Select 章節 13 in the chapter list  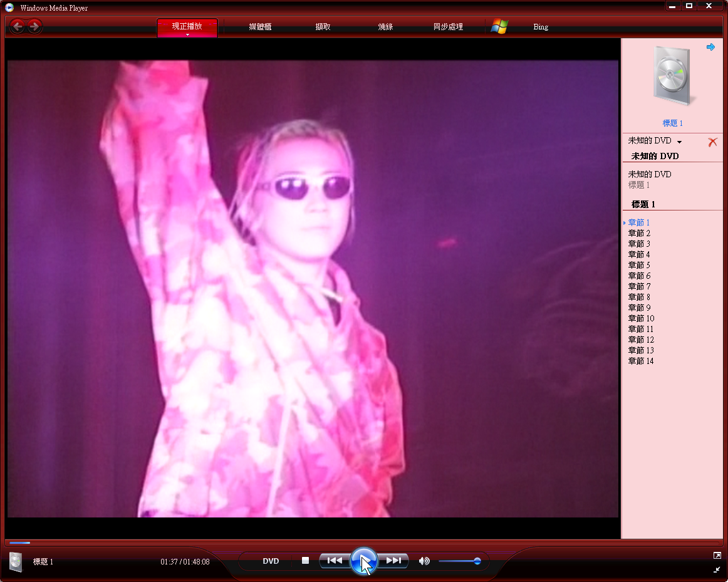click(x=641, y=350)
